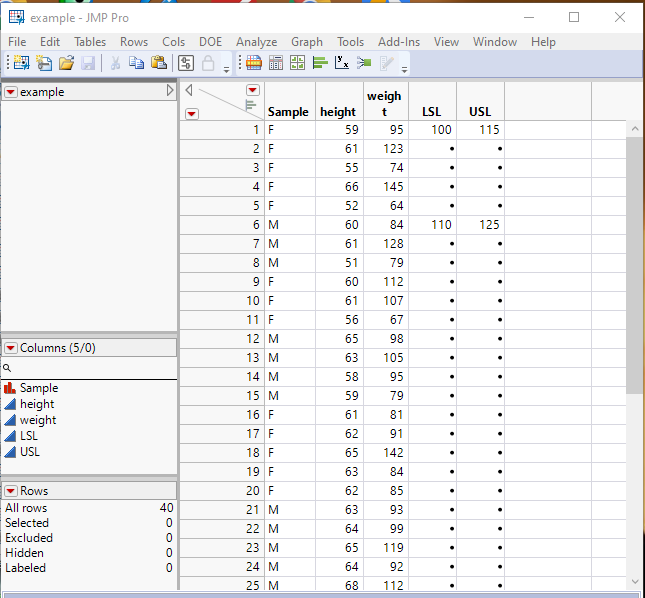This screenshot has height=598, width=645.
Task: Collapse the example table panel with the gray triangle
Action: [x=170, y=91]
